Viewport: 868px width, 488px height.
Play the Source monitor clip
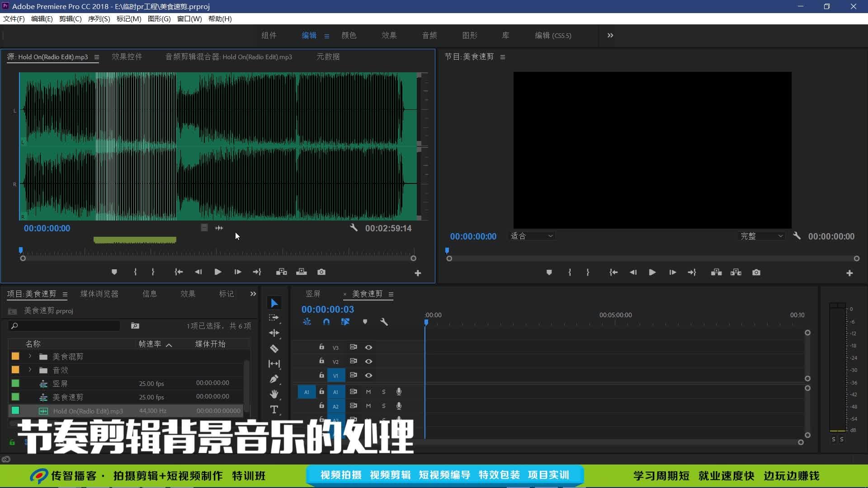point(218,272)
